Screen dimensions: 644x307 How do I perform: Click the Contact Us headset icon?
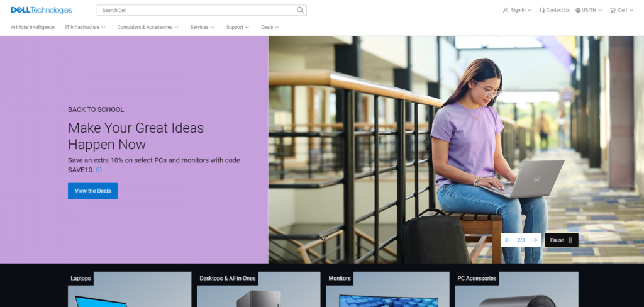(x=542, y=10)
